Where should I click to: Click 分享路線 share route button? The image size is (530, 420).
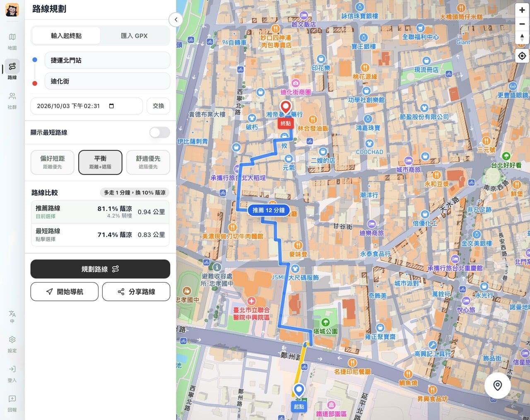coord(136,292)
